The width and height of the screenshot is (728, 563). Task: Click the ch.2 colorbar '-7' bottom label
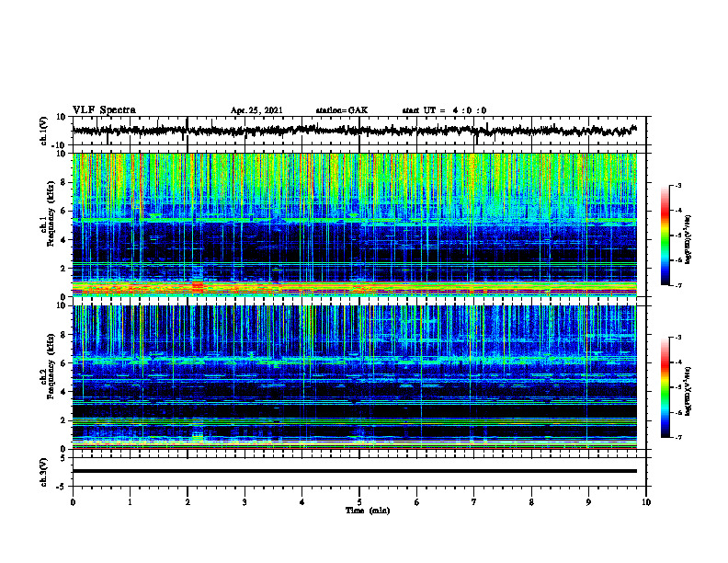point(678,437)
